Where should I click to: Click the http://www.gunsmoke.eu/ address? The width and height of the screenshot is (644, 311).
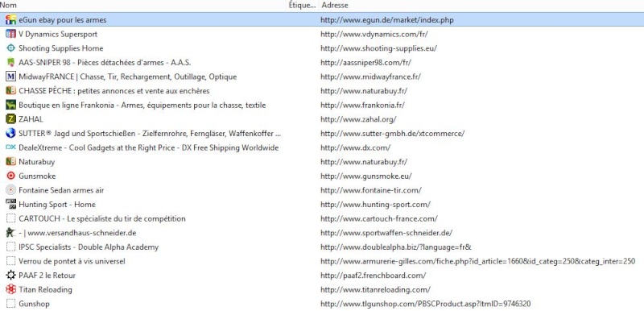(x=366, y=176)
